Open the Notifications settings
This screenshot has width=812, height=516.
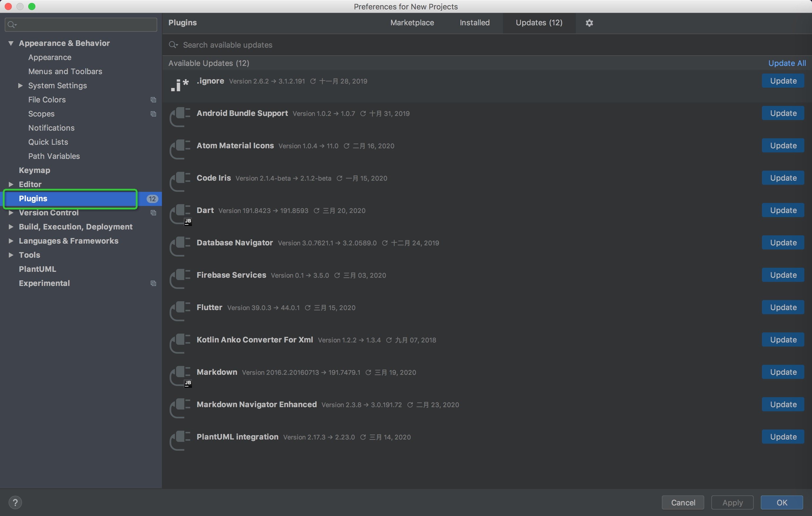click(51, 128)
